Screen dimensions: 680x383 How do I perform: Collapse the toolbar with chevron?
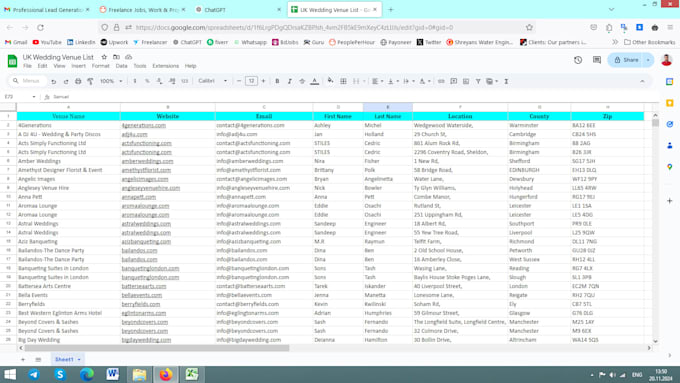(642, 81)
